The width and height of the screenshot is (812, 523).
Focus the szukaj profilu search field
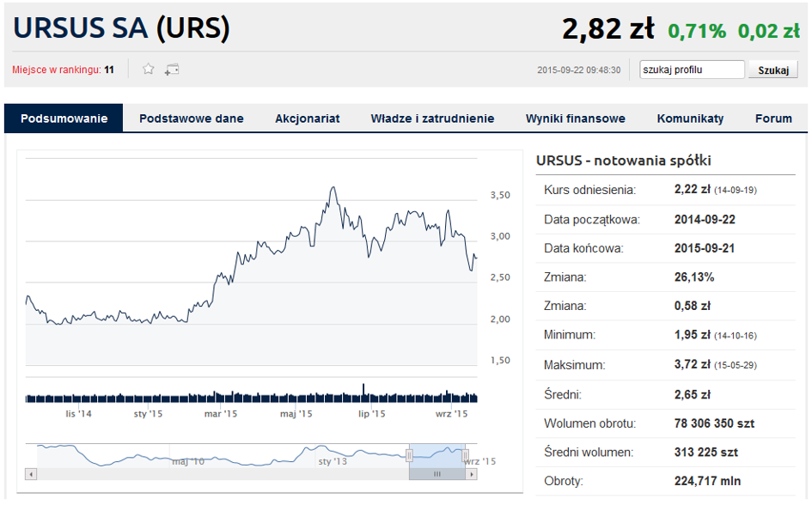coord(692,70)
